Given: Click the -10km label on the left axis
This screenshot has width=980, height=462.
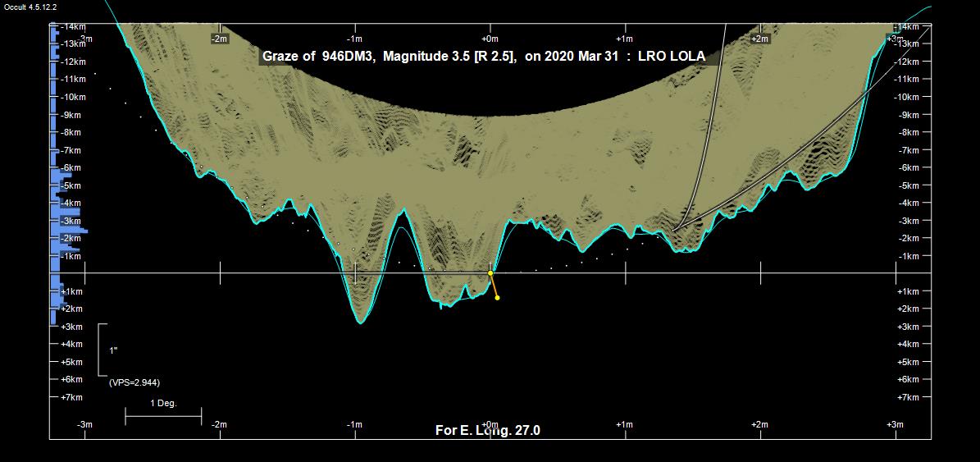Looking at the screenshot, I should tap(74, 97).
